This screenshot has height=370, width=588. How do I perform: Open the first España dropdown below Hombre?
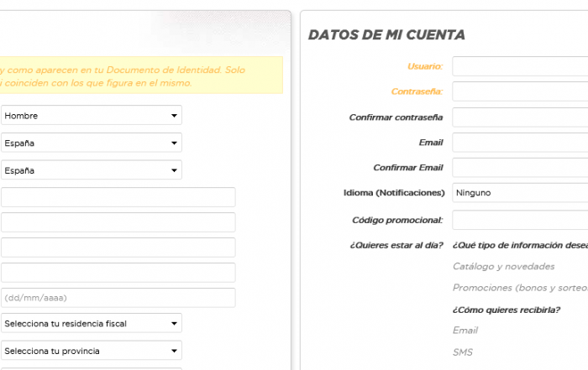click(91, 143)
